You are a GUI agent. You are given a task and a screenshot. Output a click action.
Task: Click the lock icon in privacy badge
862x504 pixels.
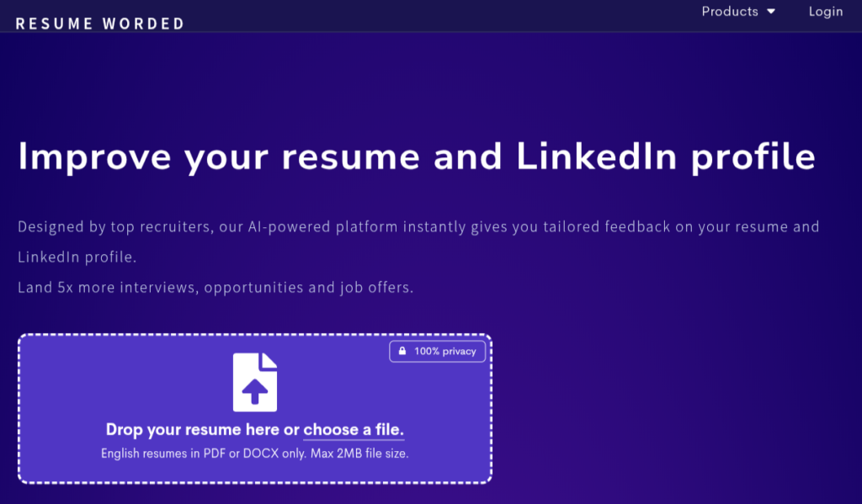point(402,351)
